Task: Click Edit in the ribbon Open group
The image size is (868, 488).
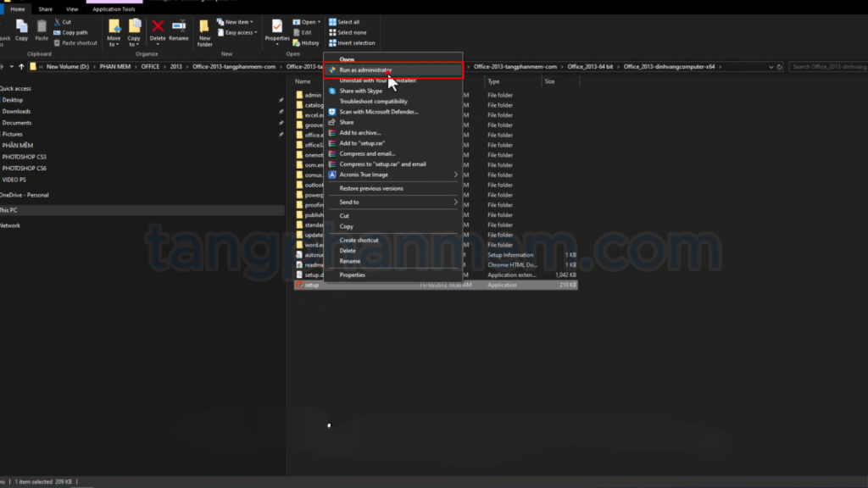Action: 303,33
